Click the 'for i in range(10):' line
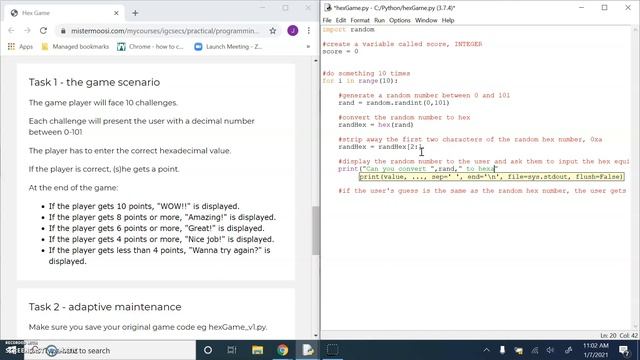 (x=360, y=81)
